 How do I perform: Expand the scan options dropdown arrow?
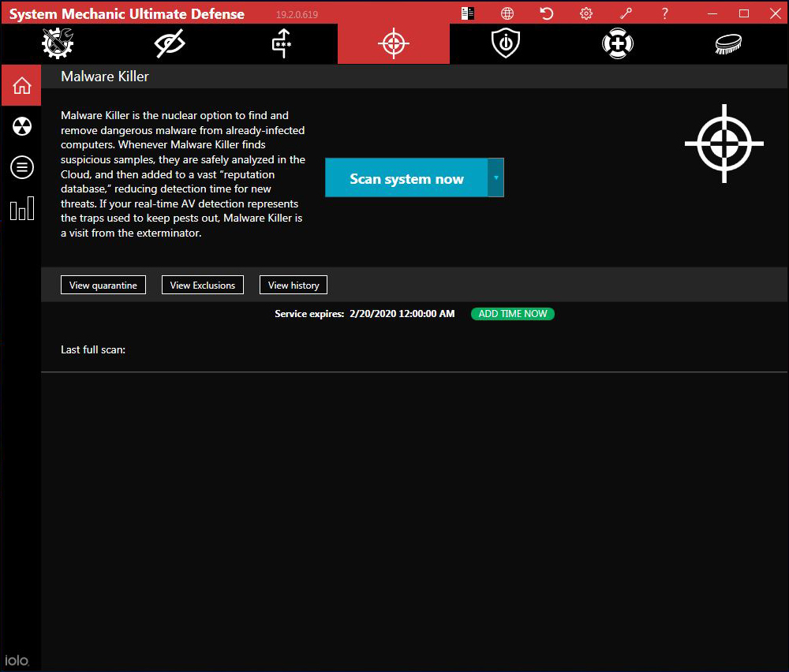[x=495, y=178]
